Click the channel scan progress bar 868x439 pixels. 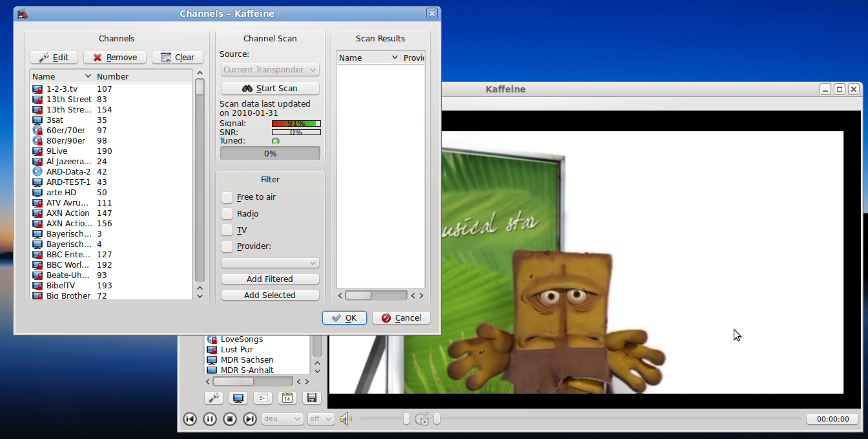click(x=270, y=154)
